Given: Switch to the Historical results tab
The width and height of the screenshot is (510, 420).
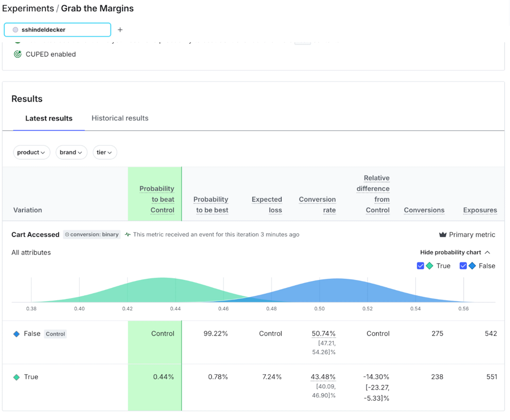Looking at the screenshot, I should pos(120,118).
